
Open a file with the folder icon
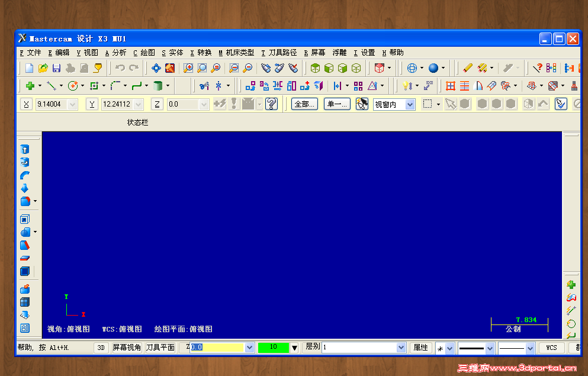(x=43, y=68)
